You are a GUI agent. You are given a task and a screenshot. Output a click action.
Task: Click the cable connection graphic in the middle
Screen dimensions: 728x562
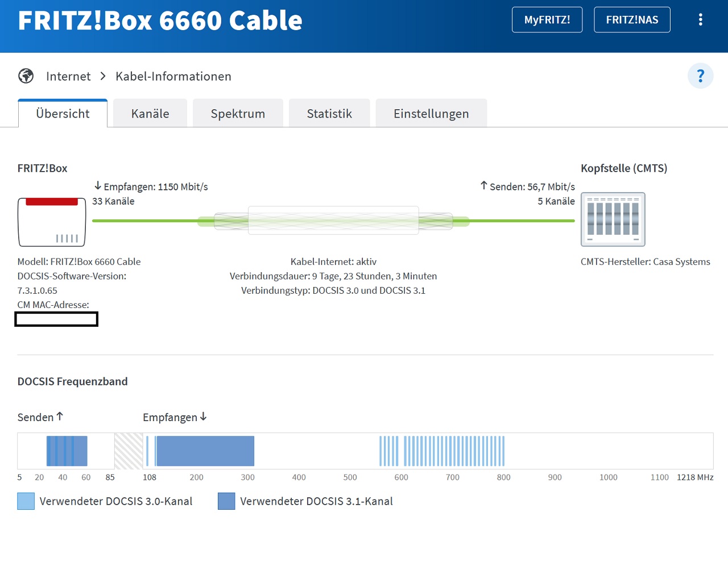333,220
